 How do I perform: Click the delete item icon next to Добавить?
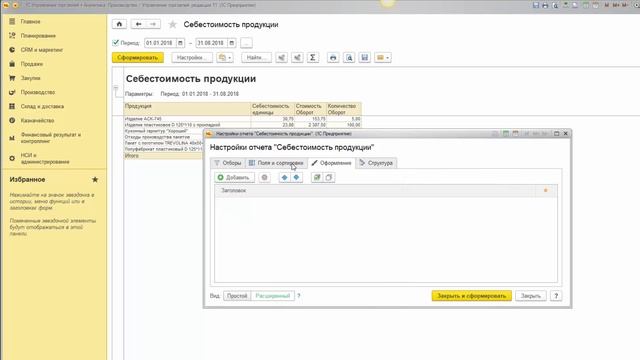click(x=264, y=178)
